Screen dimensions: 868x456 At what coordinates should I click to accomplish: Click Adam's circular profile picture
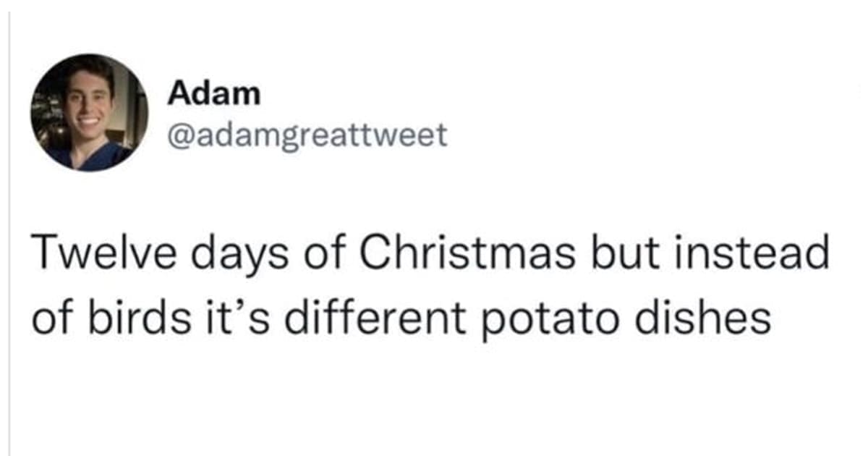[89, 112]
